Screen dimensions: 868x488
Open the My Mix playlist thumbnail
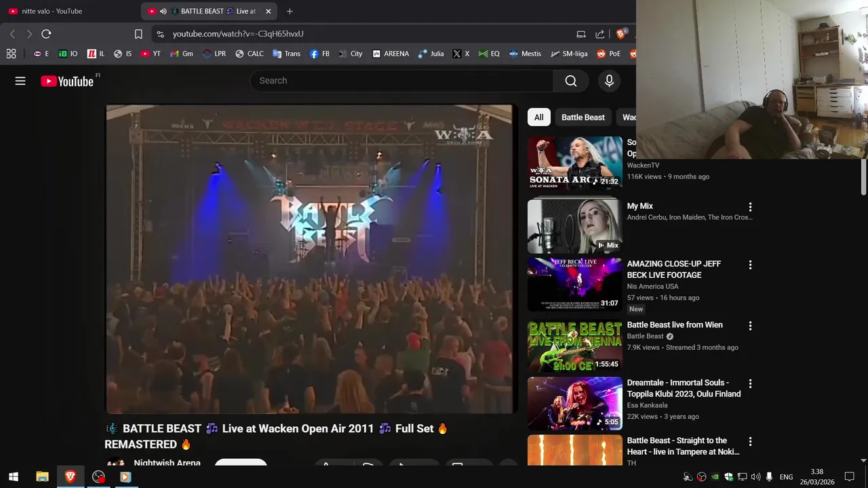575,225
